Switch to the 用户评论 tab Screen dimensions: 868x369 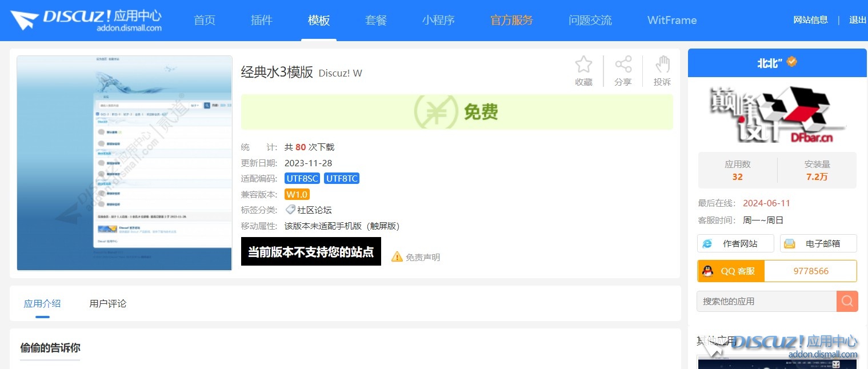108,303
